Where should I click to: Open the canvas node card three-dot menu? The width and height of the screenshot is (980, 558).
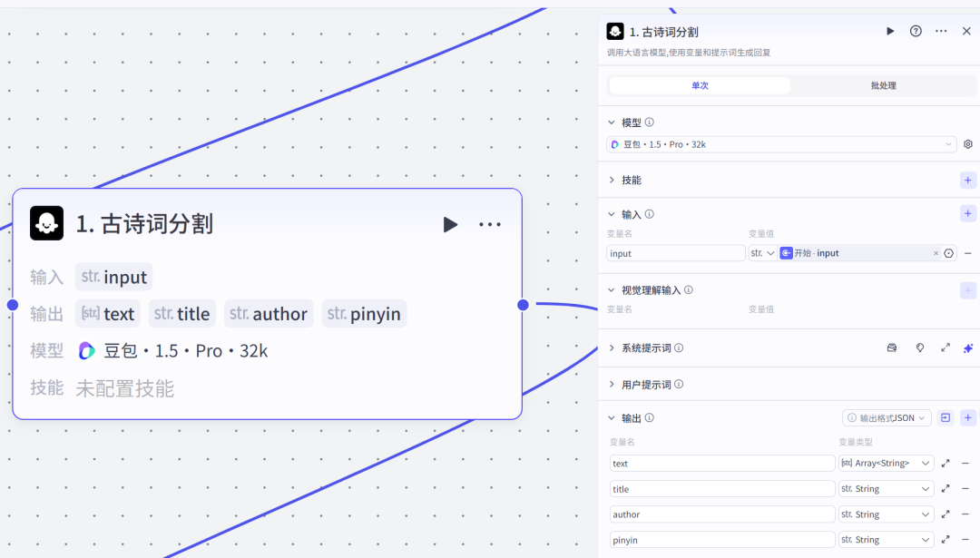[490, 224]
